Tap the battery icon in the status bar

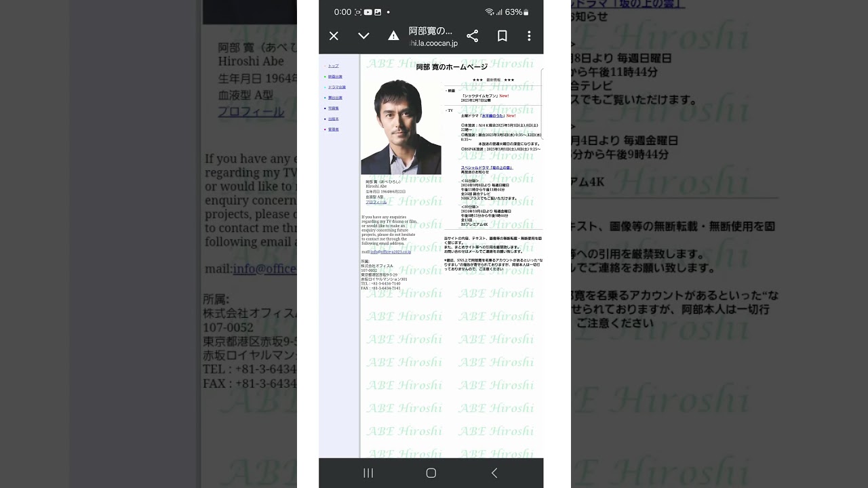click(x=526, y=12)
